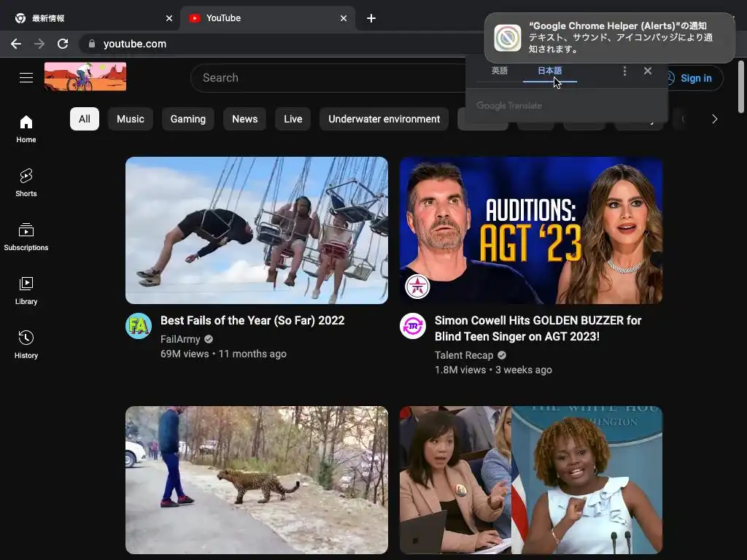The height and width of the screenshot is (560, 747).
Task: Switch to the YouTube browser tab
Action: [267, 18]
